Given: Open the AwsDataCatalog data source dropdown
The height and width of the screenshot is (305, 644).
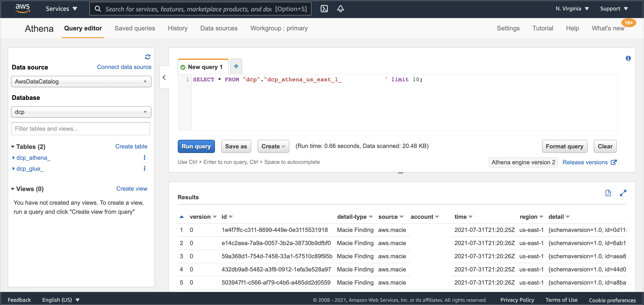Looking at the screenshot, I should 81,81.
